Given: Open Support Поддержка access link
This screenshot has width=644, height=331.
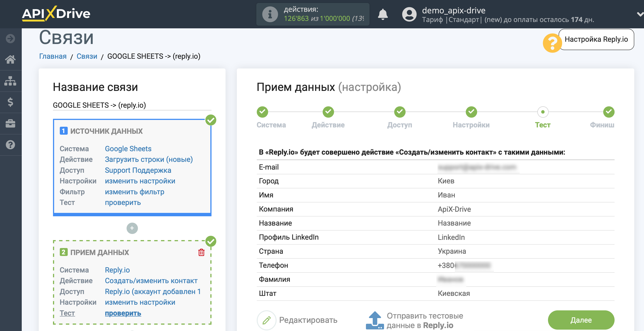Looking at the screenshot, I should [138, 170].
